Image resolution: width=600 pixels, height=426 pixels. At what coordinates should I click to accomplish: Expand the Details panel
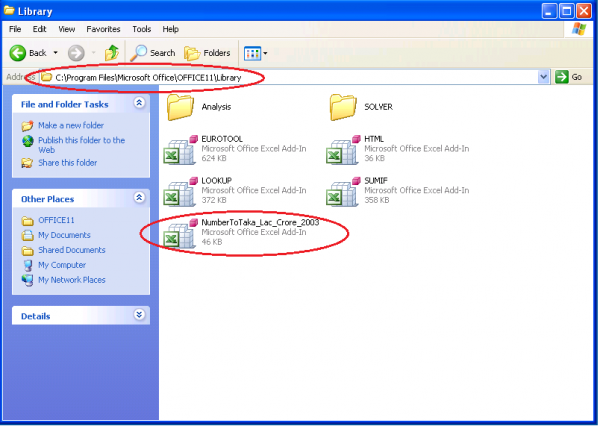click(139, 315)
